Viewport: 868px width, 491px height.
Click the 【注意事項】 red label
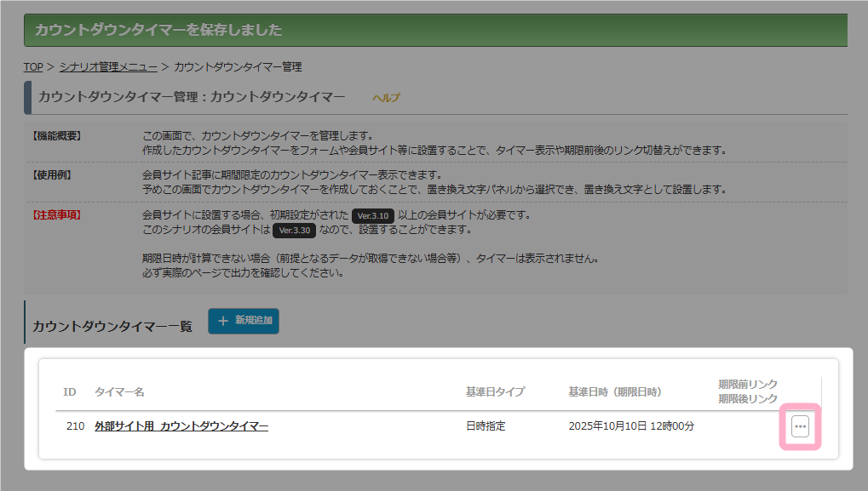(x=56, y=215)
